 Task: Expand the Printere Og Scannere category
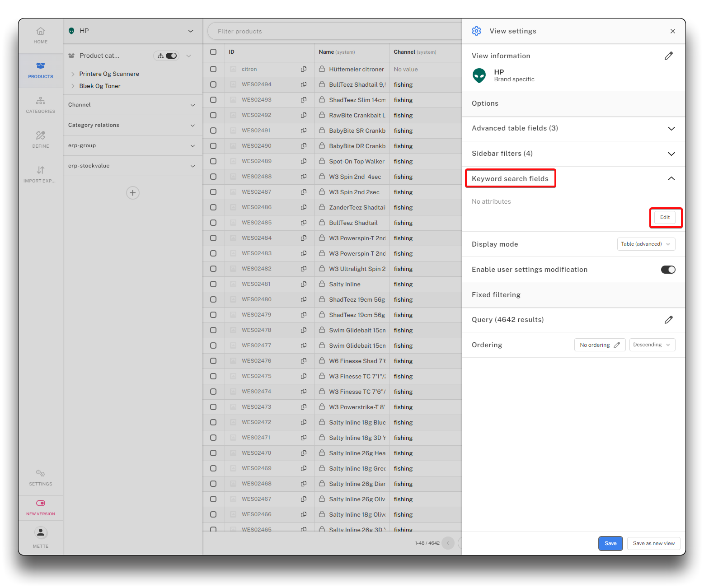pyautogui.click(x=73, y=74)
